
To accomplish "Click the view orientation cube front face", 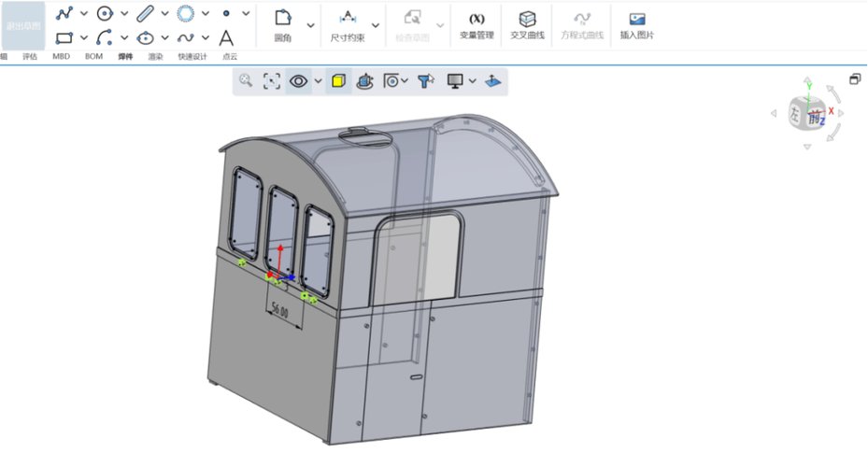I will pyautogui.click(x=815, y=118).
